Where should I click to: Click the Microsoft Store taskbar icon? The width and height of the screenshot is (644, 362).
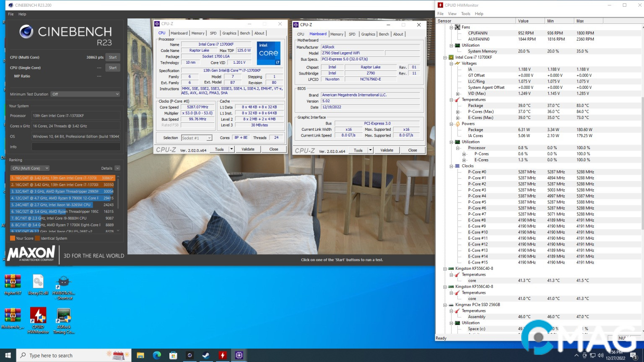click(173, 355)
